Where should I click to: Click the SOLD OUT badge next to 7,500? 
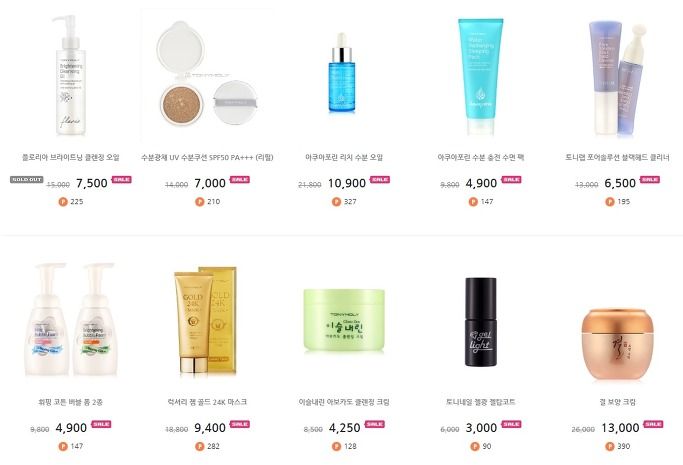pyautogui.click(x=27, y=179)
